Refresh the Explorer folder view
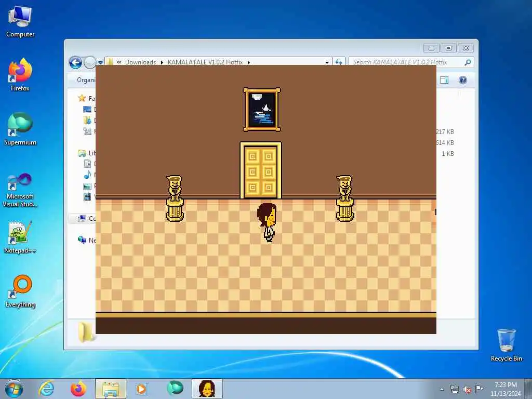Screen dimensions: 532x399 click(x=339, y=62)
